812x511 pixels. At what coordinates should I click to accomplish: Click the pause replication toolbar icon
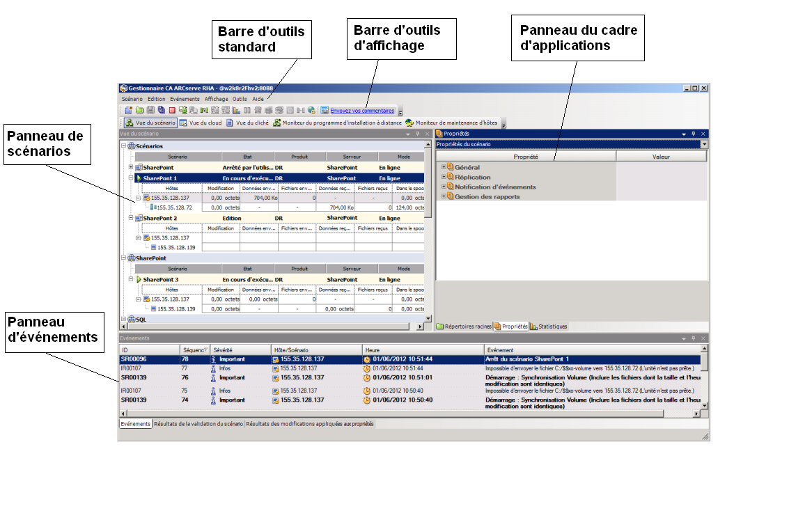(x=248, y=111)
